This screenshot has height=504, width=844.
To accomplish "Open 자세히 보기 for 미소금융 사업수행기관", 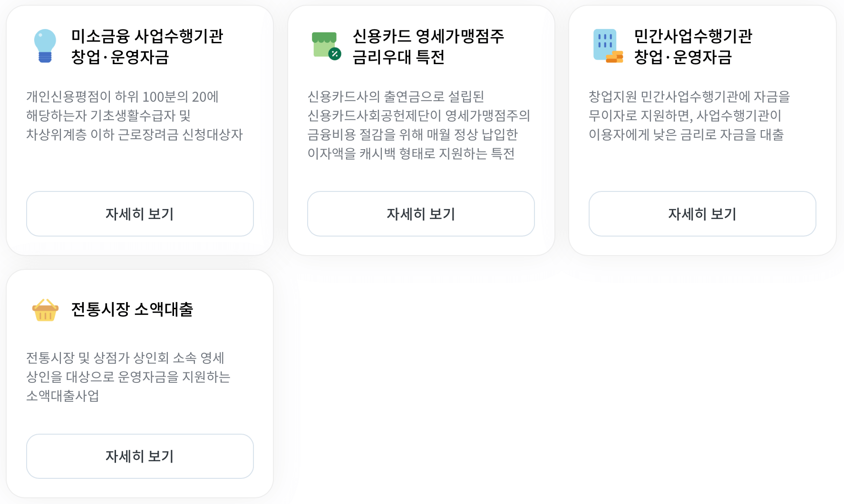I will click(139, 214).
